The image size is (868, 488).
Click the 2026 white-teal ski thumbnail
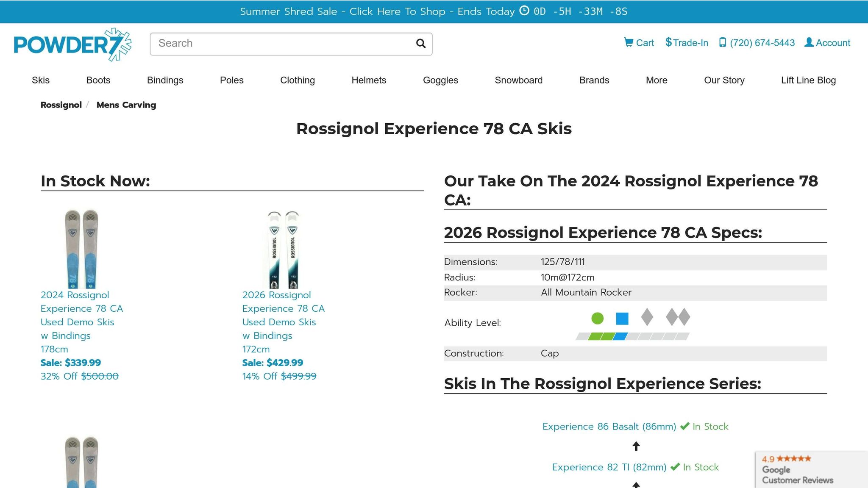click(283, 250)
